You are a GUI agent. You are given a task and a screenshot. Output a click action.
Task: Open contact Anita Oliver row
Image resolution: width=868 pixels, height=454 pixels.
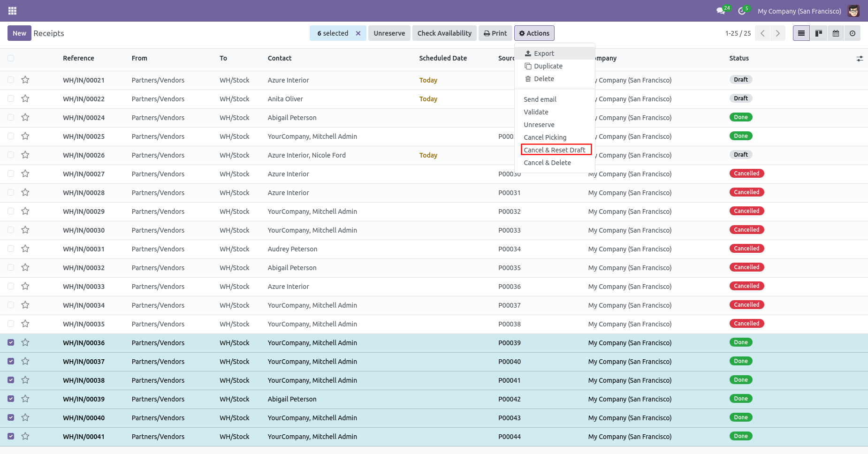pos(285,99)
